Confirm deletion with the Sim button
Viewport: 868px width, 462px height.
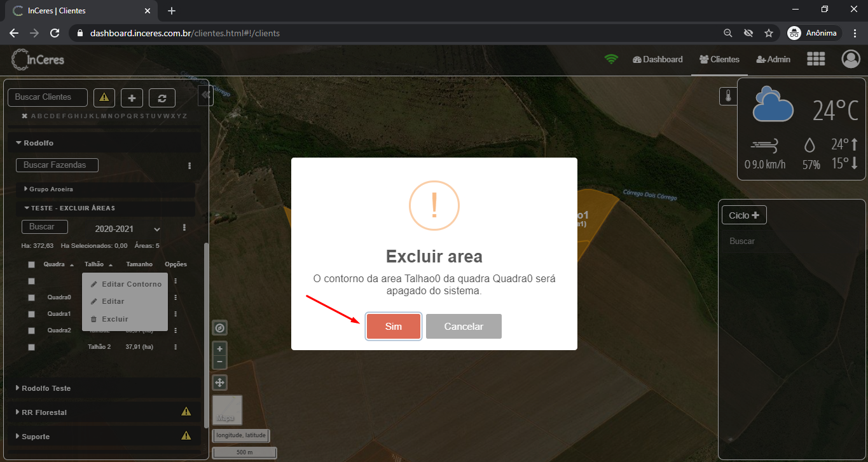pos(394,326)
